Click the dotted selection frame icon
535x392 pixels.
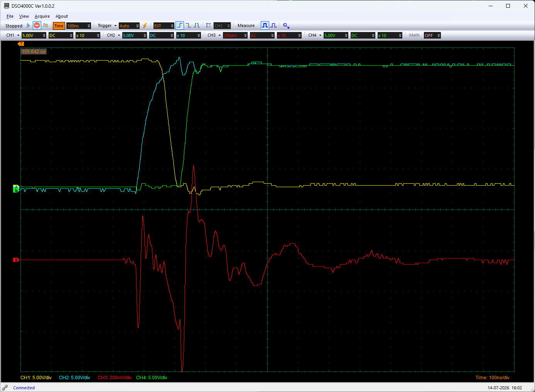(208, 25)
